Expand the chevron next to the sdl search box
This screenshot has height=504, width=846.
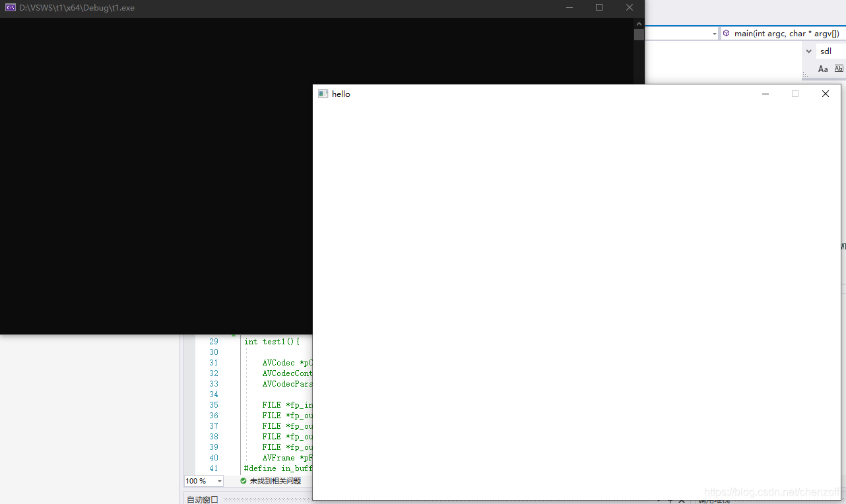809,51
